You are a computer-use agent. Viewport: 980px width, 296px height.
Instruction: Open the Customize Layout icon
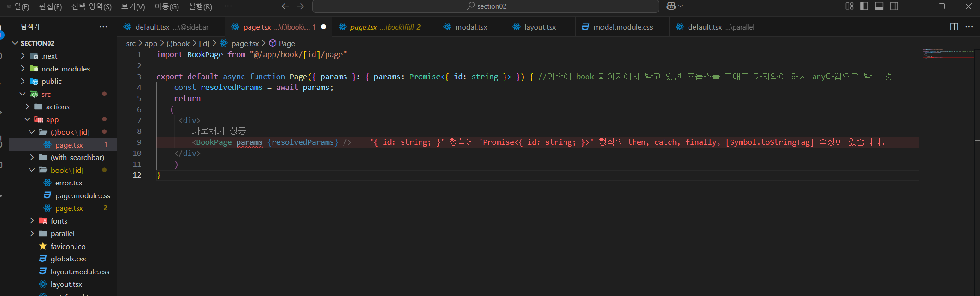[x=849, y=6]
